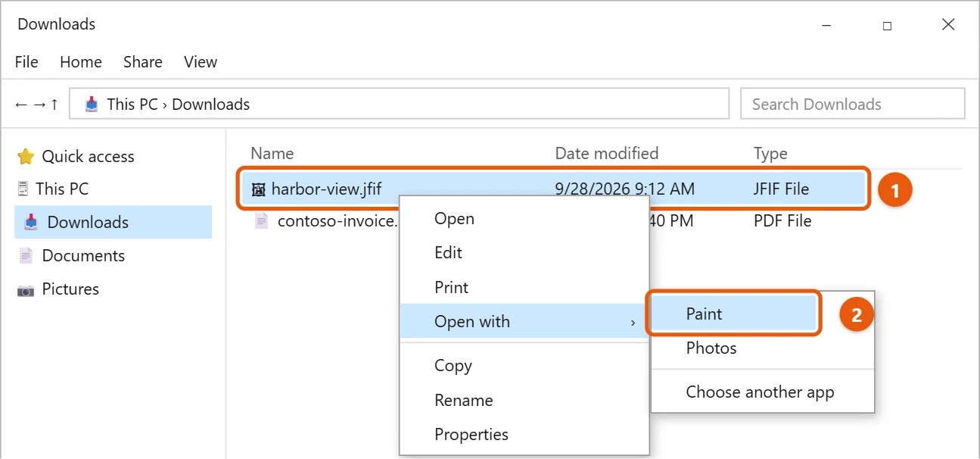The width and height of the screenshot is (980, 459).
Task: Choose Edit in the context menu
Action: [x=524, y=253]
